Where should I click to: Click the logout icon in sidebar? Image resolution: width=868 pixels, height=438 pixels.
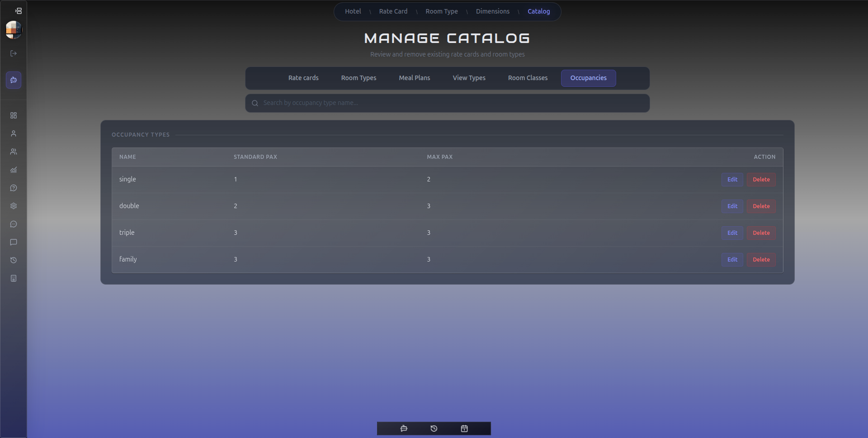(14, 53)
